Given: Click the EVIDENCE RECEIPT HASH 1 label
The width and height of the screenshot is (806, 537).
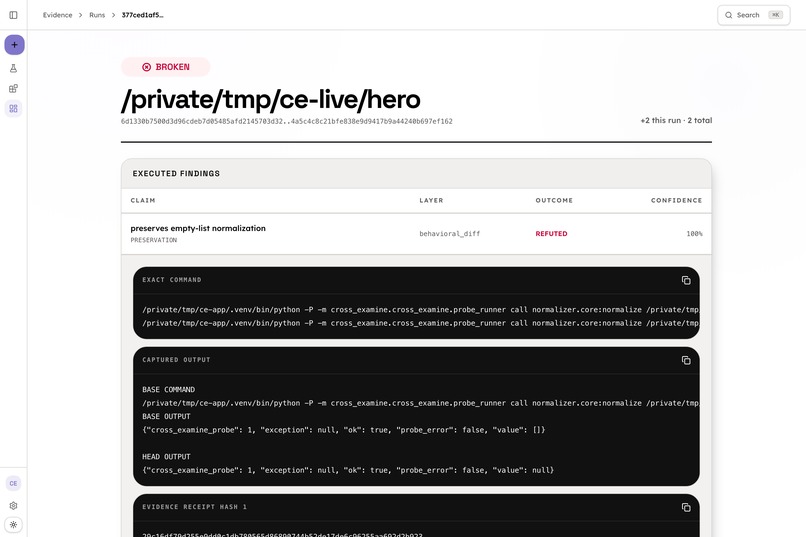Looking at the screenshot, I should point(194,507).
